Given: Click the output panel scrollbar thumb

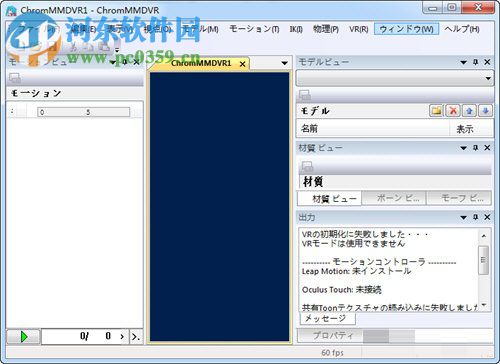Looking at the screenshot, I should tap(483, 260).
